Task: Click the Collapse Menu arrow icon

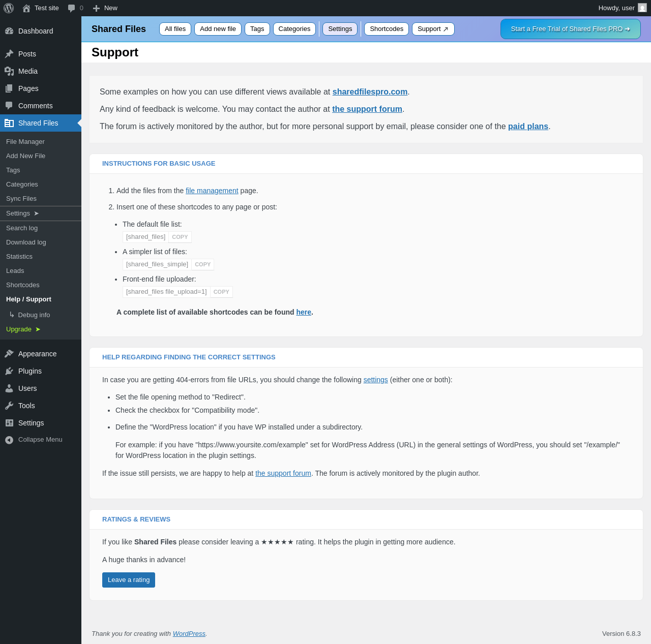Action: [x=9, y=440]
